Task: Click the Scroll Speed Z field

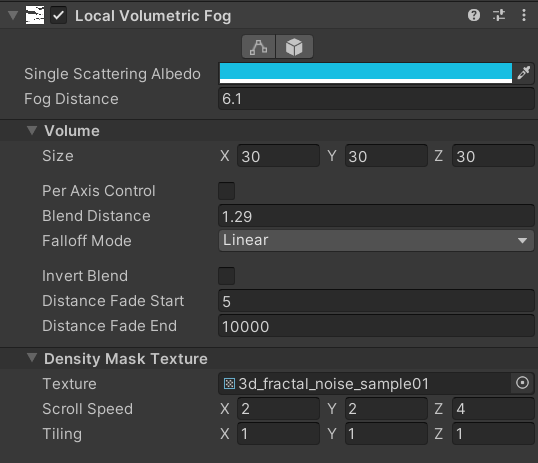Action: click(x=493, y=408)
